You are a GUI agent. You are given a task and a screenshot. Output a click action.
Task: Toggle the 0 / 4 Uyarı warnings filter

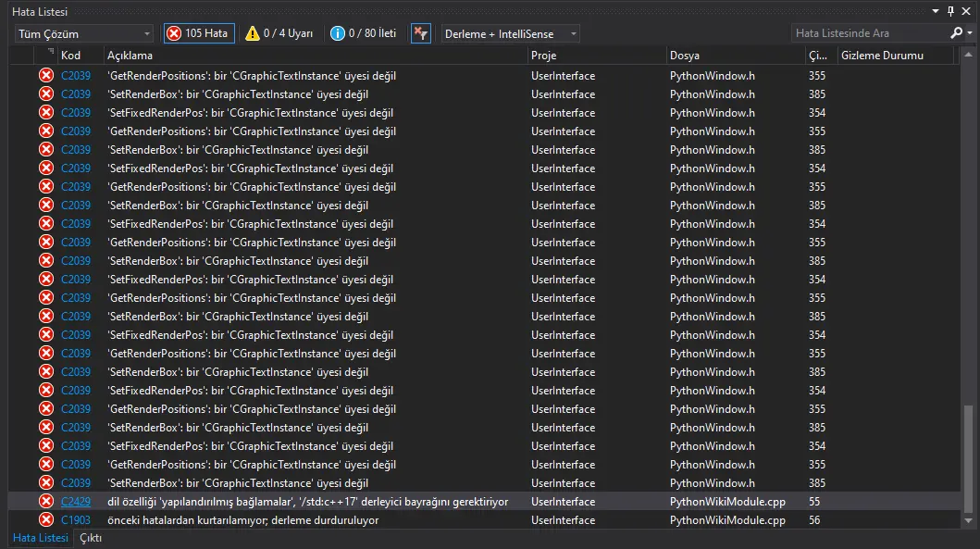[x=279, y=33]
